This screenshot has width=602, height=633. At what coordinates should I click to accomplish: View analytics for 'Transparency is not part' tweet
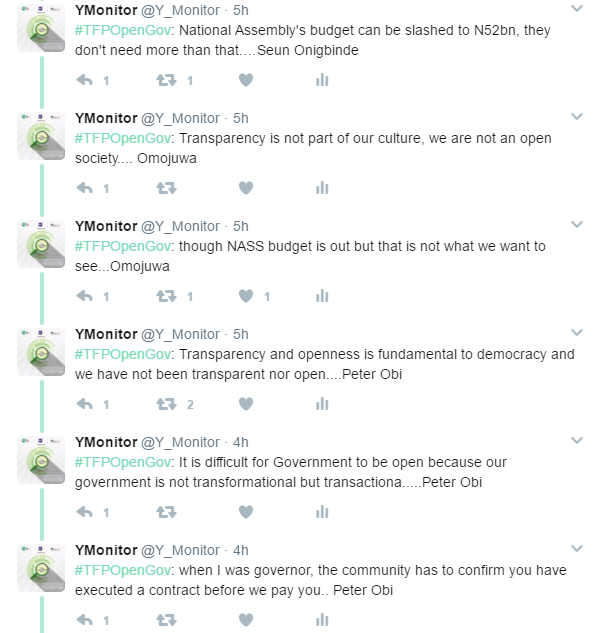pyautogui.click(x=322, y=188)
